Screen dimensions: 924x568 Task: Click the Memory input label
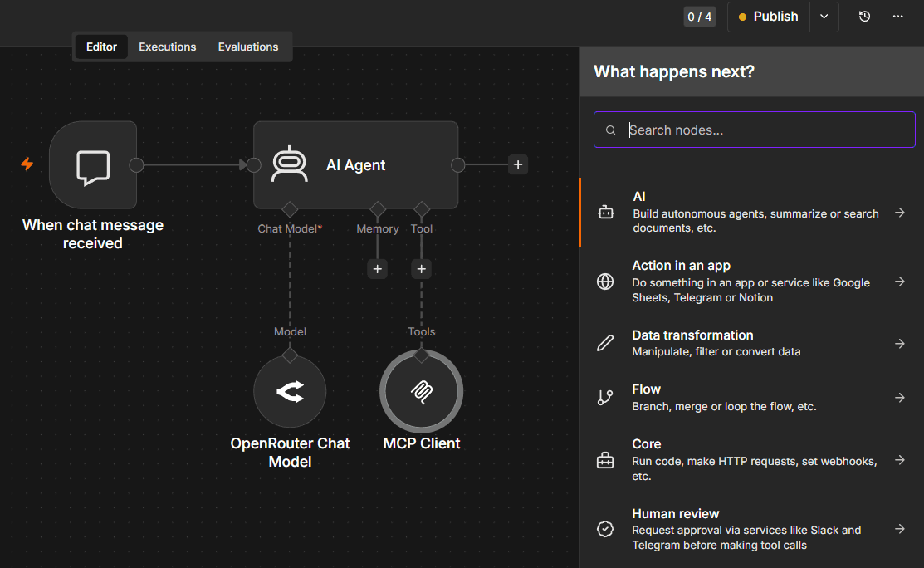[378, 228]
